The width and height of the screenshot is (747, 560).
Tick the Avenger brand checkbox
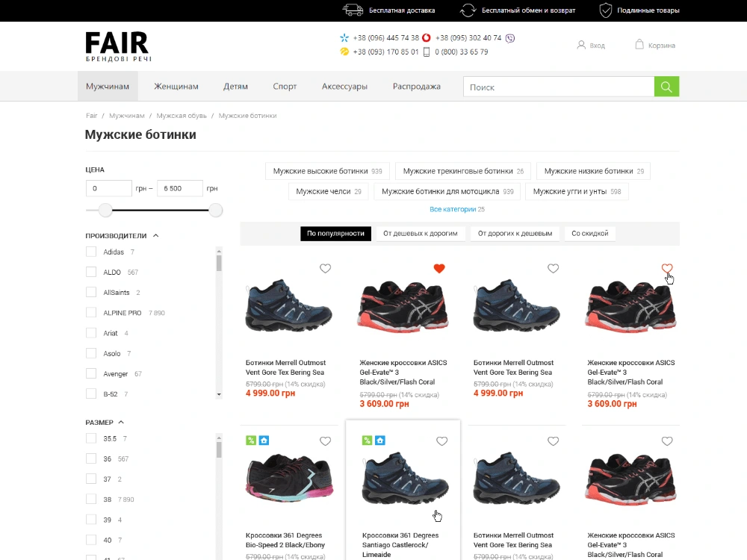[91, 373]
